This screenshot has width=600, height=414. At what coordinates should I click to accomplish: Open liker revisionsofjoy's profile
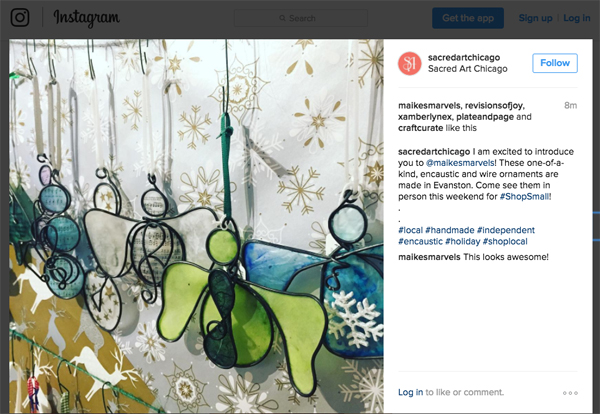494,105
